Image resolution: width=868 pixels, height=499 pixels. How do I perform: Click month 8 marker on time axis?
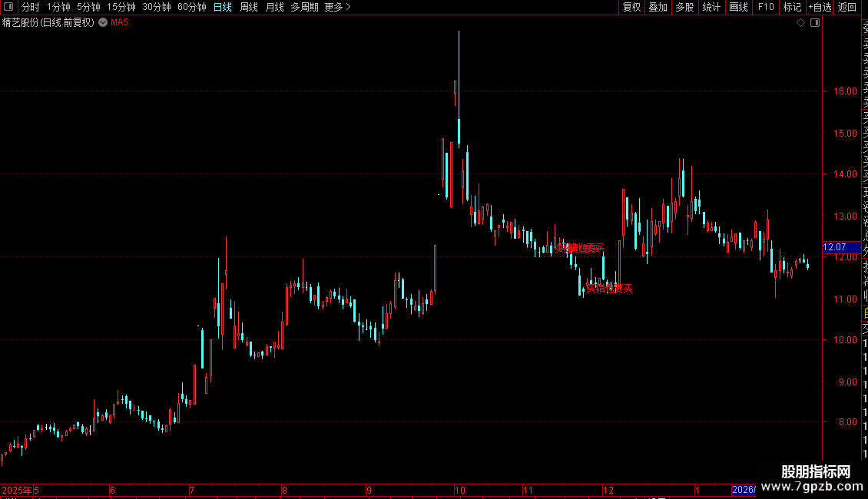pyautogui.click(x=284, y=490)
